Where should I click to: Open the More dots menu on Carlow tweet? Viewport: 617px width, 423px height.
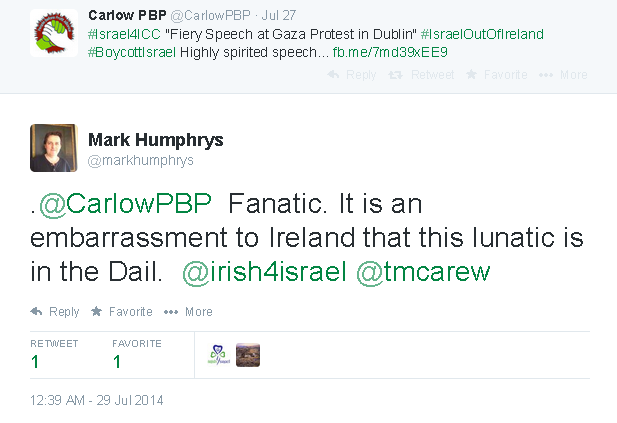546,75
